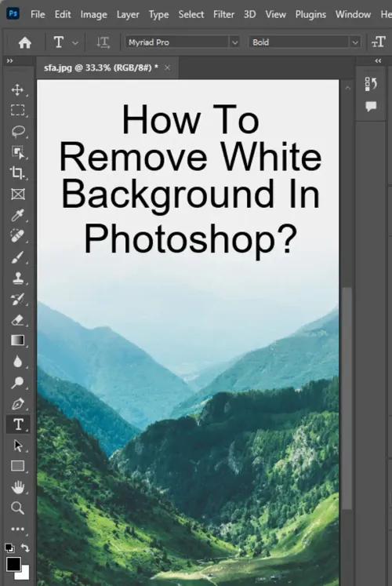Select the Clone Stamp tool

(x=17, y=278)
